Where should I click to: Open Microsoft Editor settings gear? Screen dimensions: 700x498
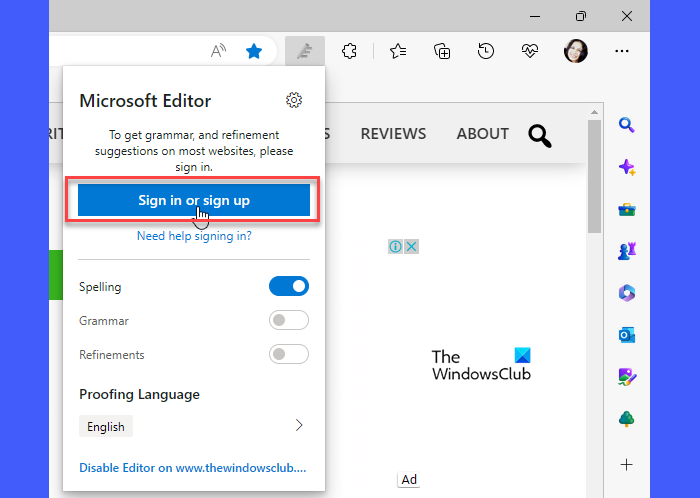[294, 100]
